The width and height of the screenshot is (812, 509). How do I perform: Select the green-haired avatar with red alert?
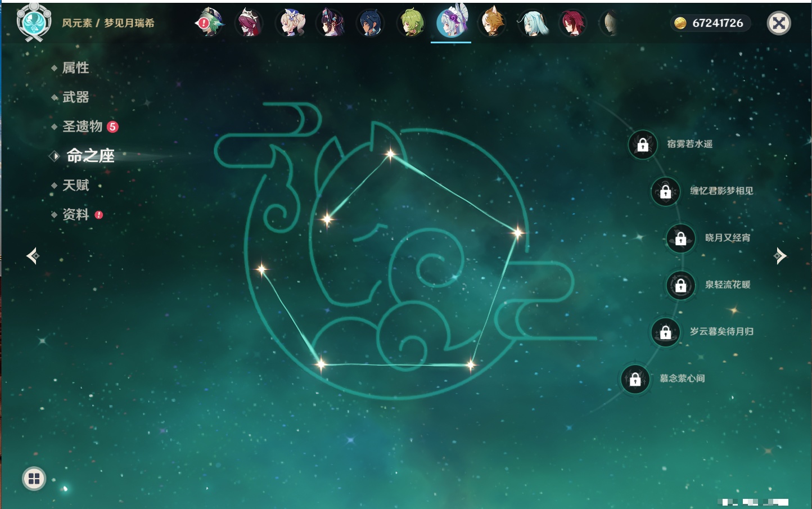click(209, 23)
